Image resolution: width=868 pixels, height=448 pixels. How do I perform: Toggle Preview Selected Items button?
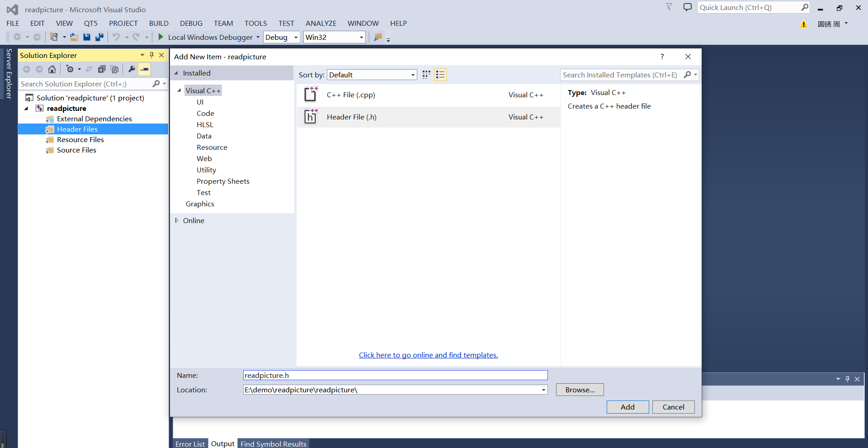pyautogui.click(x=144, y=69)
